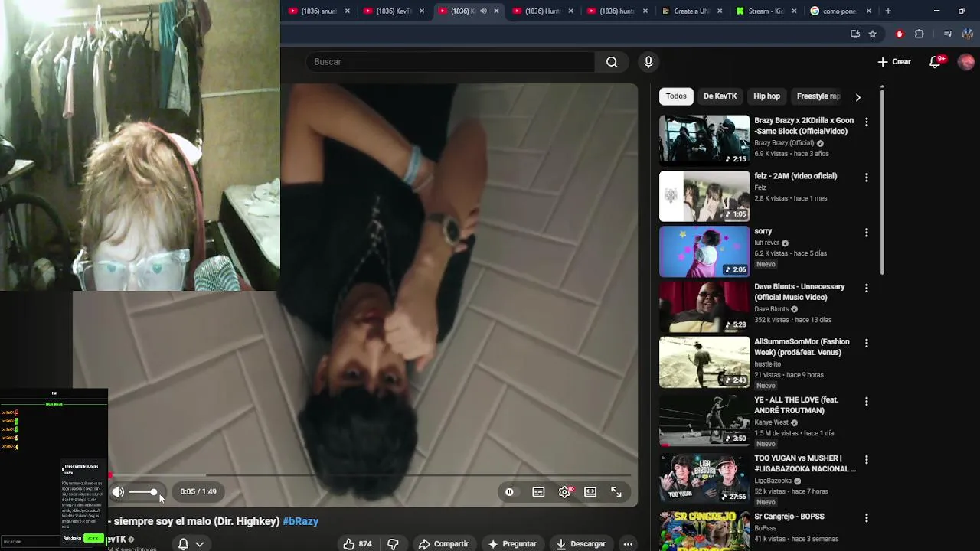Open options for Brazy Brazy x 2KDrilla video
Image resolution: width=980 pixels, height=551 pixels.
[x=866, y=122]
